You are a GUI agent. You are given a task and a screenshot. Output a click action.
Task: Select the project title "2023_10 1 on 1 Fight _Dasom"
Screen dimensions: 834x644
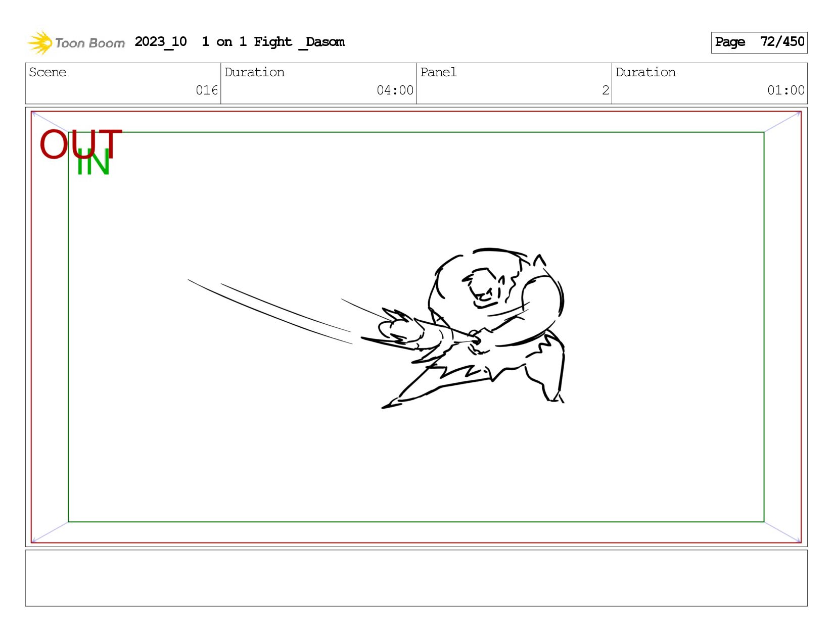coord(240,42)
